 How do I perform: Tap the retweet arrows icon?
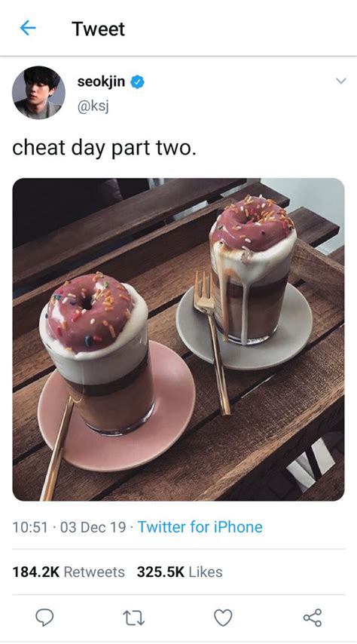134,618
